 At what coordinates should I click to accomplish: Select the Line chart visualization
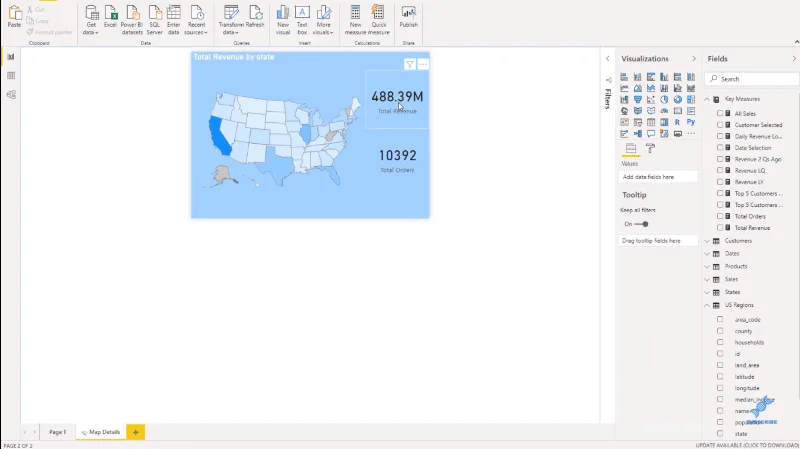(x=624, y=88)
